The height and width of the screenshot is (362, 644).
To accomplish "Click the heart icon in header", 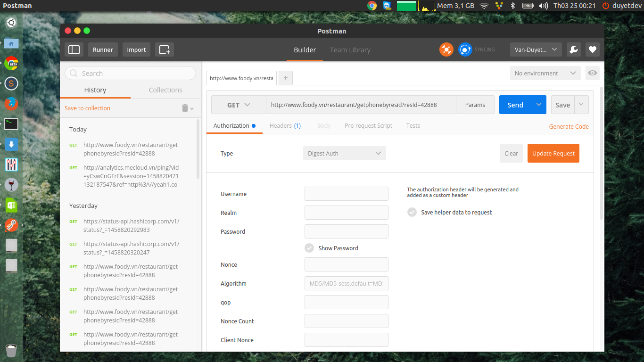I will pos(593,49).
